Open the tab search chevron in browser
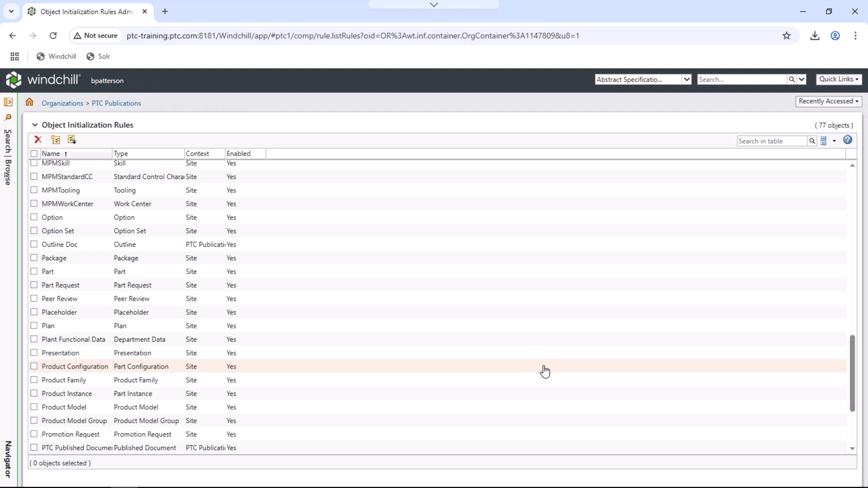Image resolution: width=868 pixels, height=488 pixels. (11, 11)
